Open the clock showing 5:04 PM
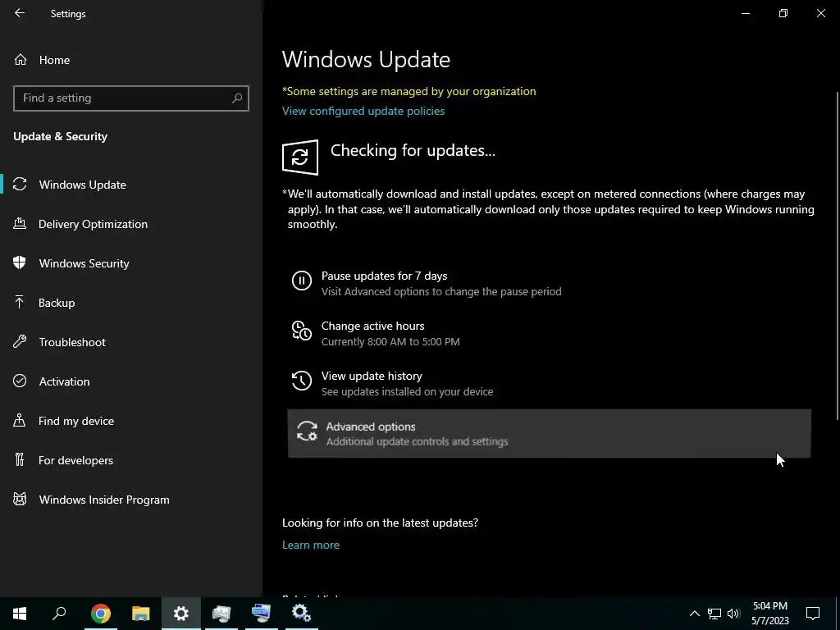Viewport: 840px width, 630px height. (x=769, y=614)
